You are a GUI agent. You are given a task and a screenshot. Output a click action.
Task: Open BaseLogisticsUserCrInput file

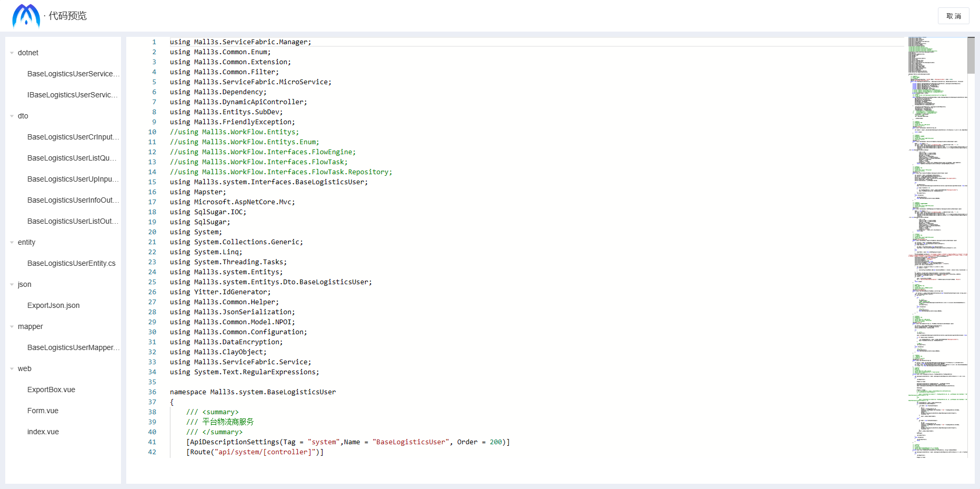(x=73, y=137)
